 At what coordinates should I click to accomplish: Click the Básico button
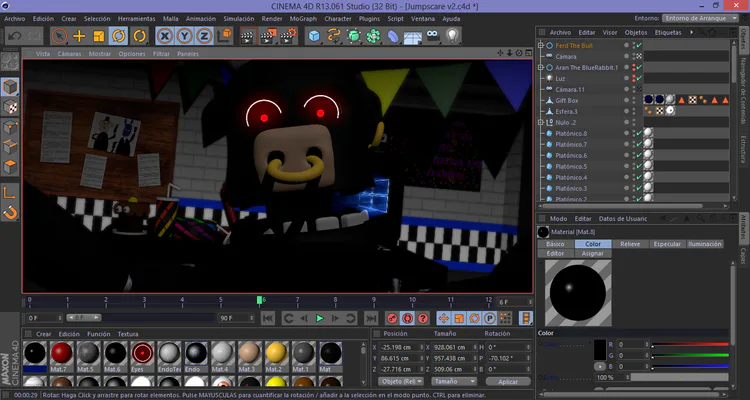[555, 244]
